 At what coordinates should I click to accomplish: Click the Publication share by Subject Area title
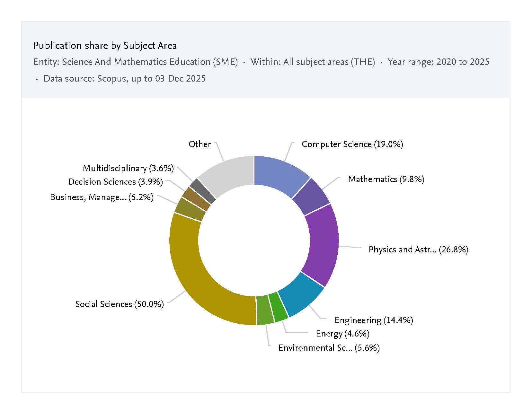click(105, 46)
